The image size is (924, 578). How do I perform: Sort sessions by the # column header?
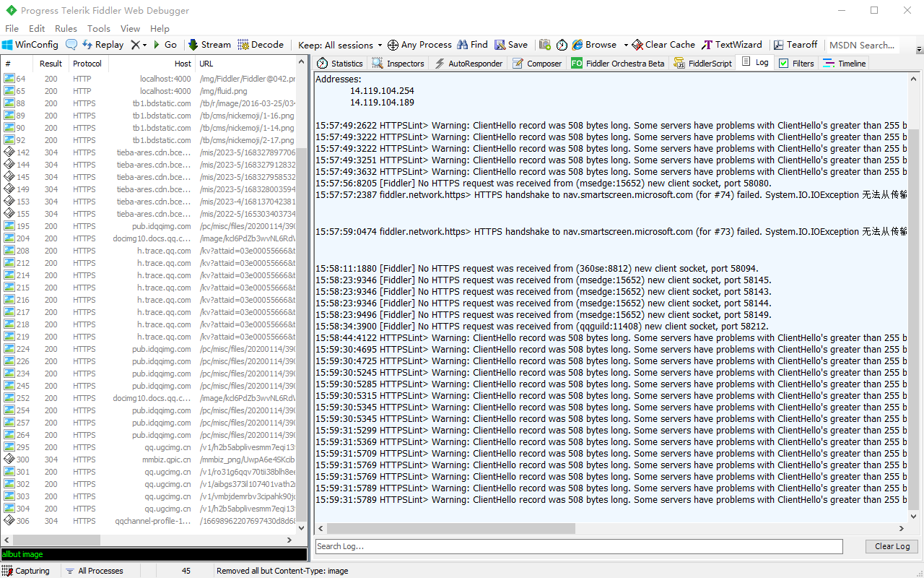click(x=17, y=64)
